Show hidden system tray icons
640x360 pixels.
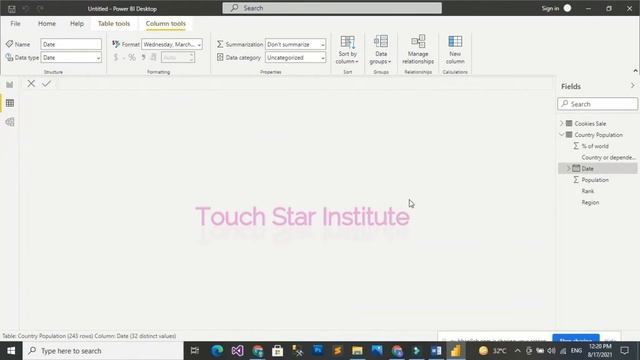pyautogui.click(x=517, y=351)
